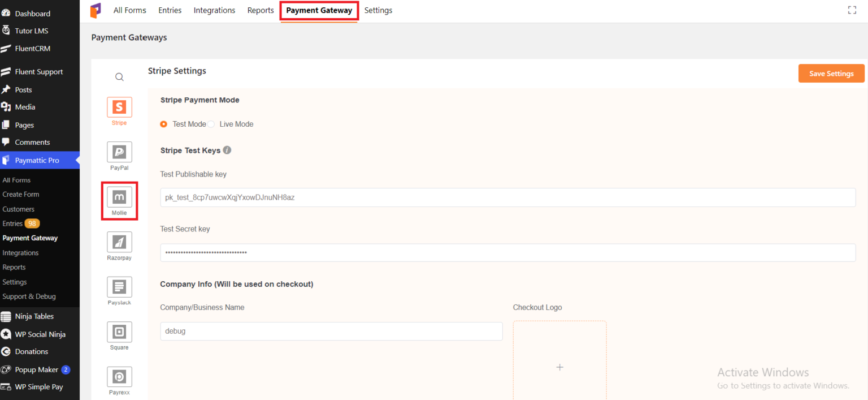Go to the Settings tab
Viewport: 868px width, 400px height.
(x=378, y=10)
